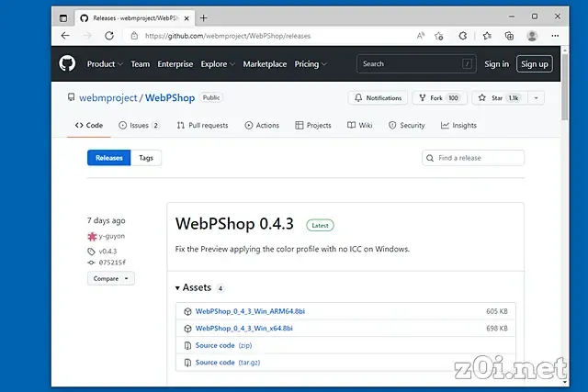Click the commit icon next to 075215f
This screenshot has width=588, height=392.
(x=91, y=263)
